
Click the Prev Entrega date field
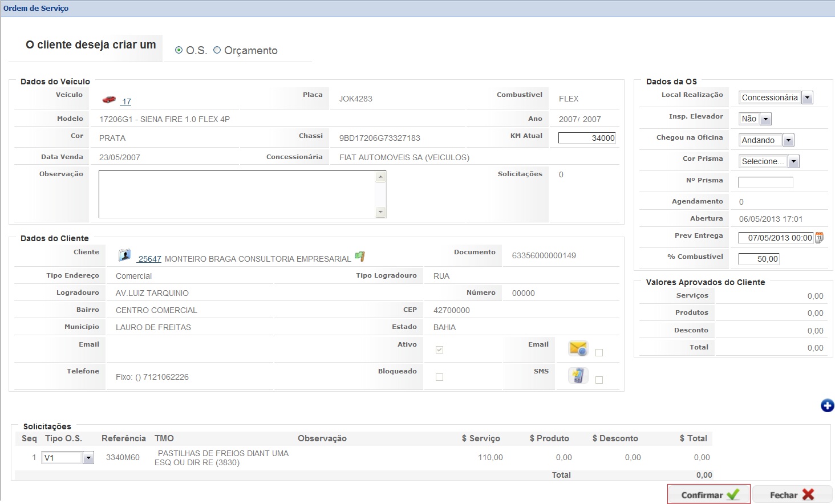tap(776, 238)
